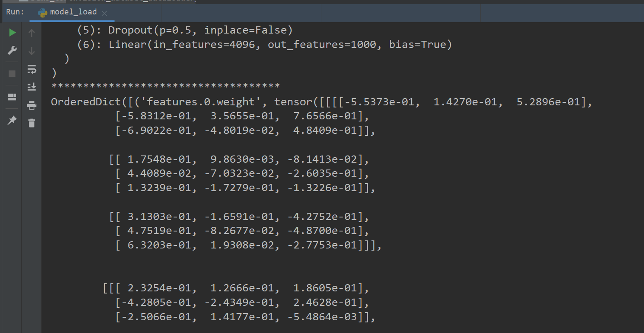Print the console output

pyautogui.click(x=31, y=105)
